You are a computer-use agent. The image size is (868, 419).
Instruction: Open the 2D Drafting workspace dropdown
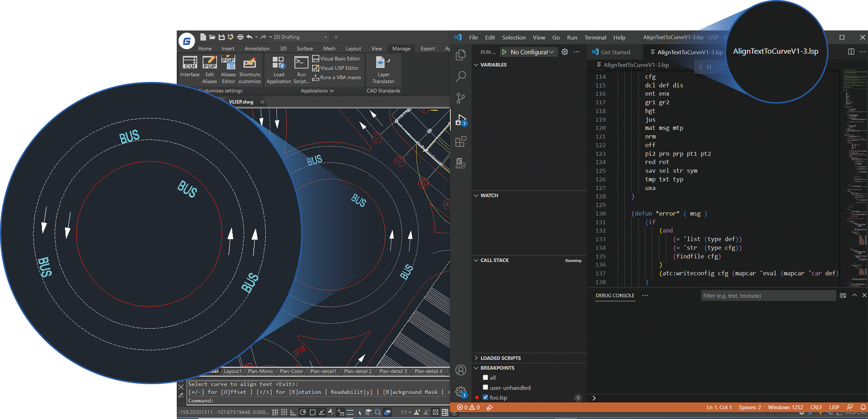click(x=300, y=37)
